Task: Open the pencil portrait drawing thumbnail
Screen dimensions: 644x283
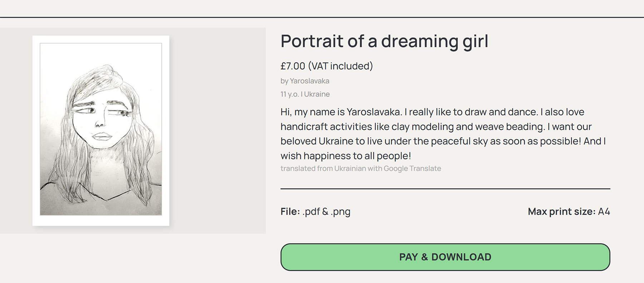Action: (x=101, y=129)
